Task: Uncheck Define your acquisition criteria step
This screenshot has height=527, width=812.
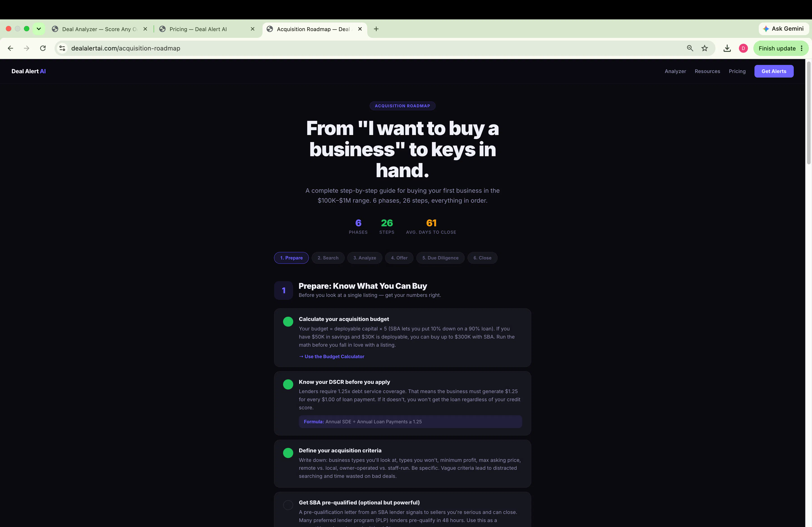Action: pos(288,453)
